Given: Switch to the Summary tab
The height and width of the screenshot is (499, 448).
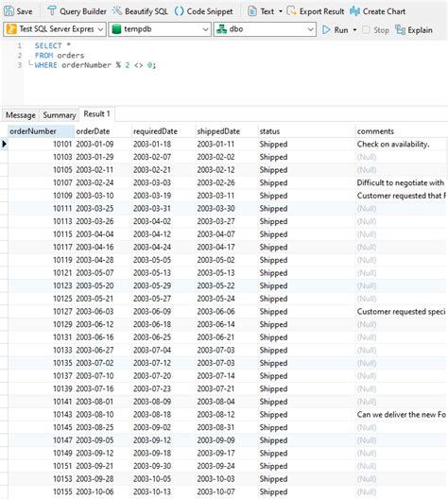Looking at the screenshot, I should click(x=60, y=115).
